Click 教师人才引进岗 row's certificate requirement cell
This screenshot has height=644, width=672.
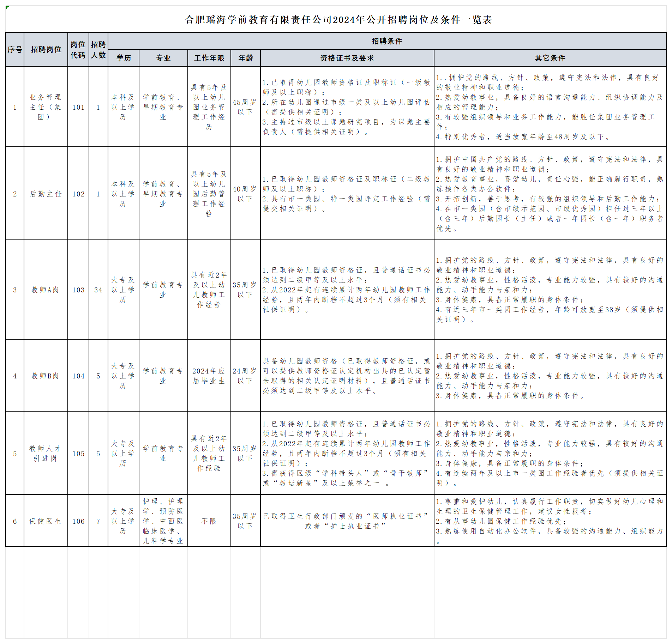pos(347,453)
